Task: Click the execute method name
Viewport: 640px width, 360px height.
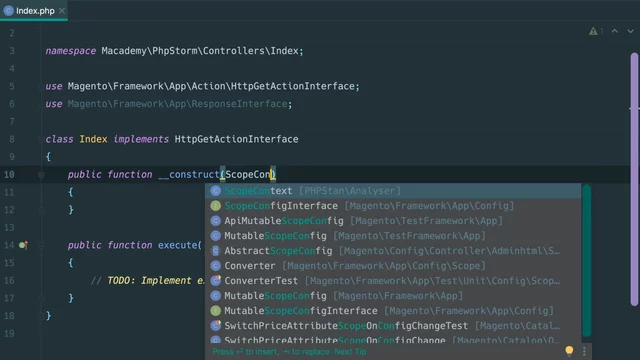Action: (x=177, y=245)
